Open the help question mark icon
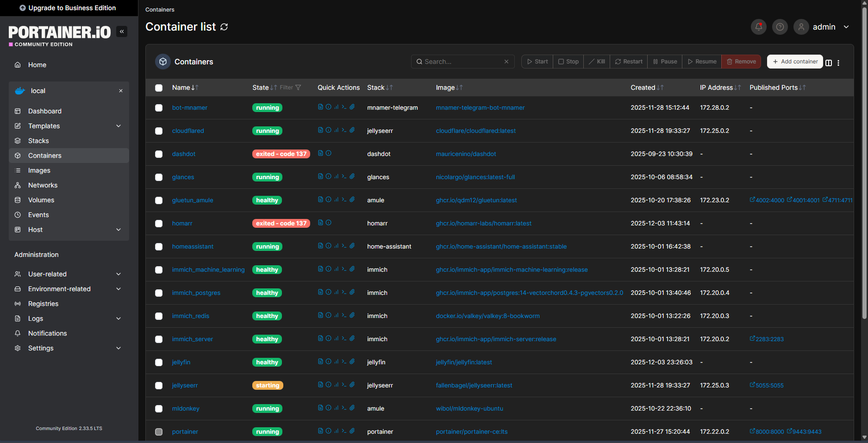 click(780, 27)
